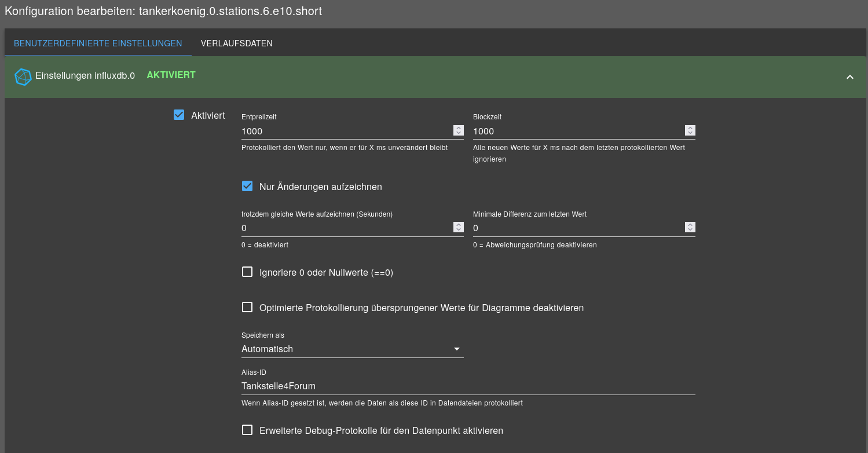The image size is (868, 453).
Task: Open the Benutzerdefinierte Einstellungen tab
Action: (x=98, y=43)
